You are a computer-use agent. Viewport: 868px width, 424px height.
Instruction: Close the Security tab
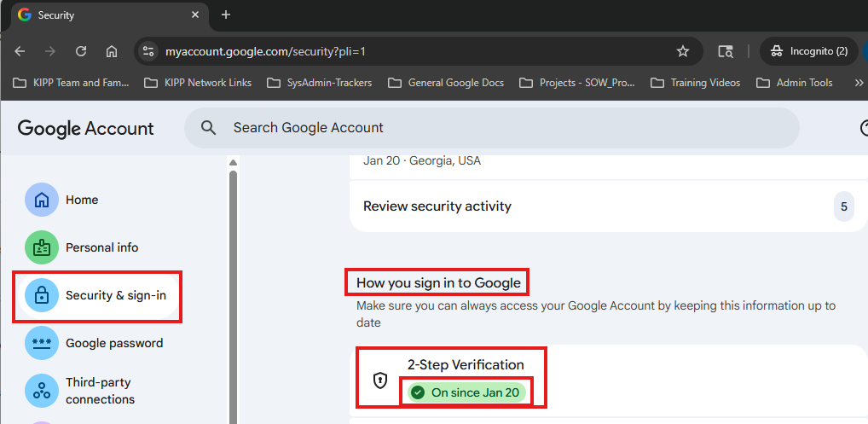coord(194,15)
